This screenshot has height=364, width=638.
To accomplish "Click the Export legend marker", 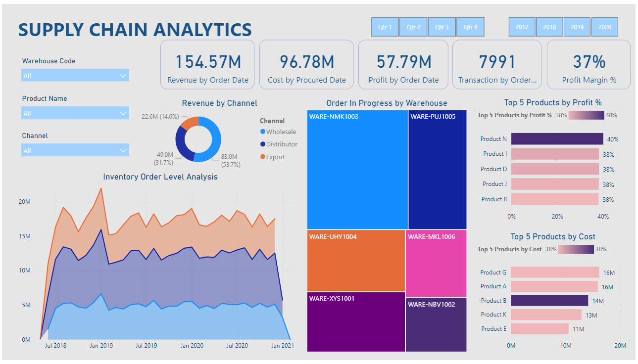I will click(263, 157).
